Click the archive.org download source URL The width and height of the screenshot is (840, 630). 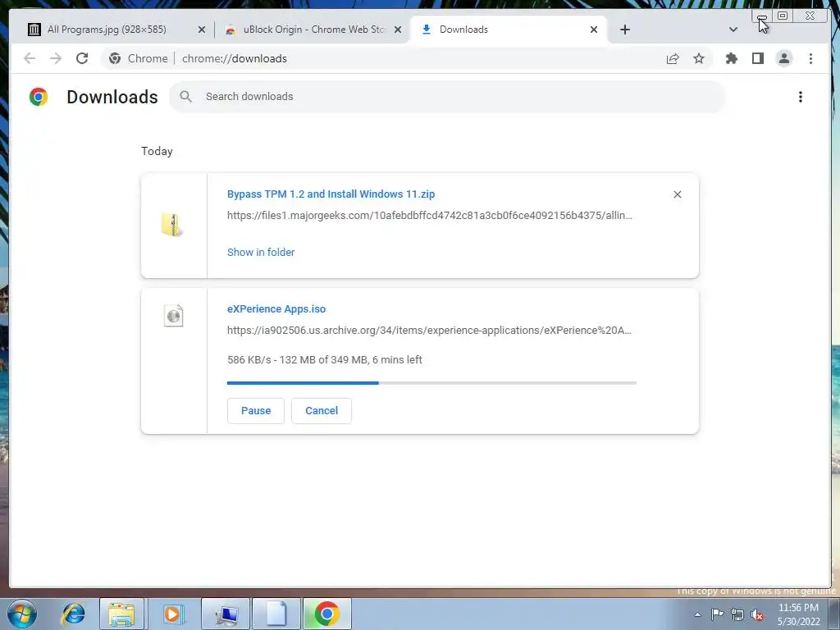429,331
